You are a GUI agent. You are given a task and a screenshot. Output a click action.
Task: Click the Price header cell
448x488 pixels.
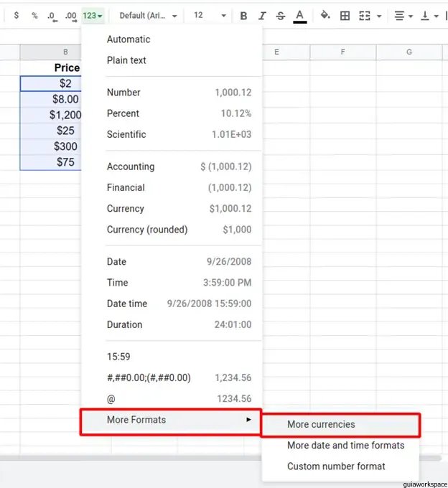point(51,68)
